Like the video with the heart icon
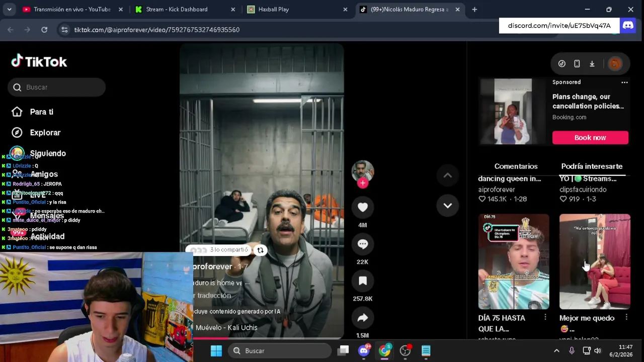Image resolution: width=644 pixels, height=362 pixels. (362, 207)
